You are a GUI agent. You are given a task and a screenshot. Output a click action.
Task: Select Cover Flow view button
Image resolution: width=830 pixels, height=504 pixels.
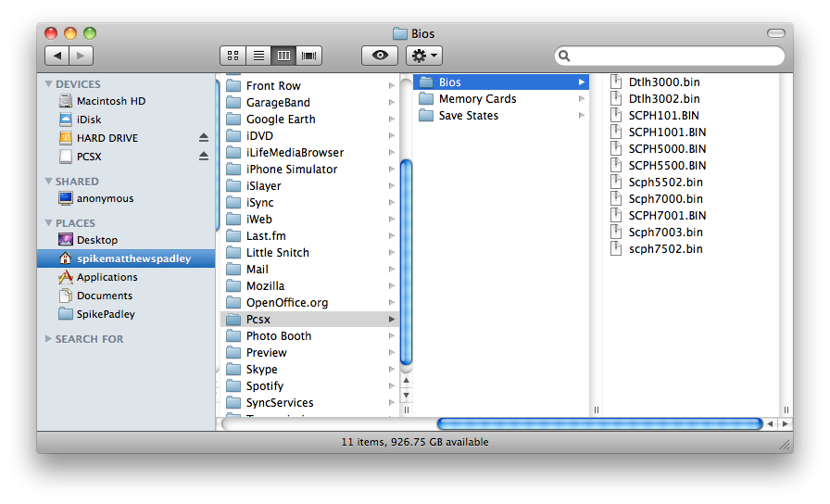[x=308, y=56]
